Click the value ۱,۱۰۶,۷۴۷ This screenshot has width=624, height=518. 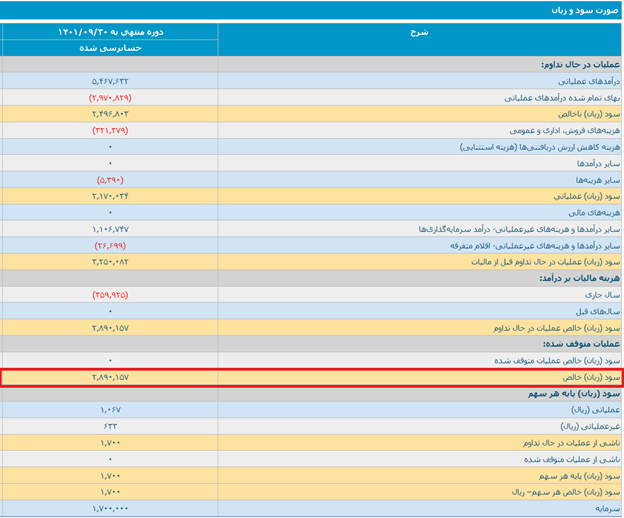pyautogui.click(x=110, y=229)
